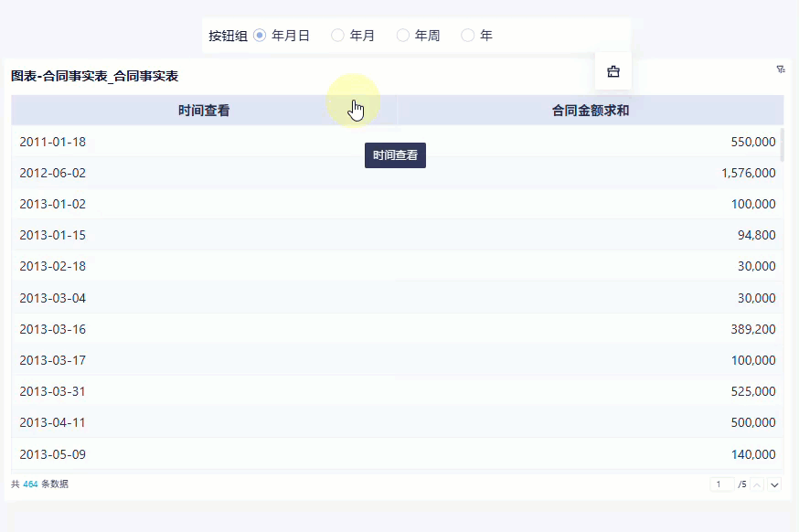Click the date cell 2013-03-31

[52, 391]
